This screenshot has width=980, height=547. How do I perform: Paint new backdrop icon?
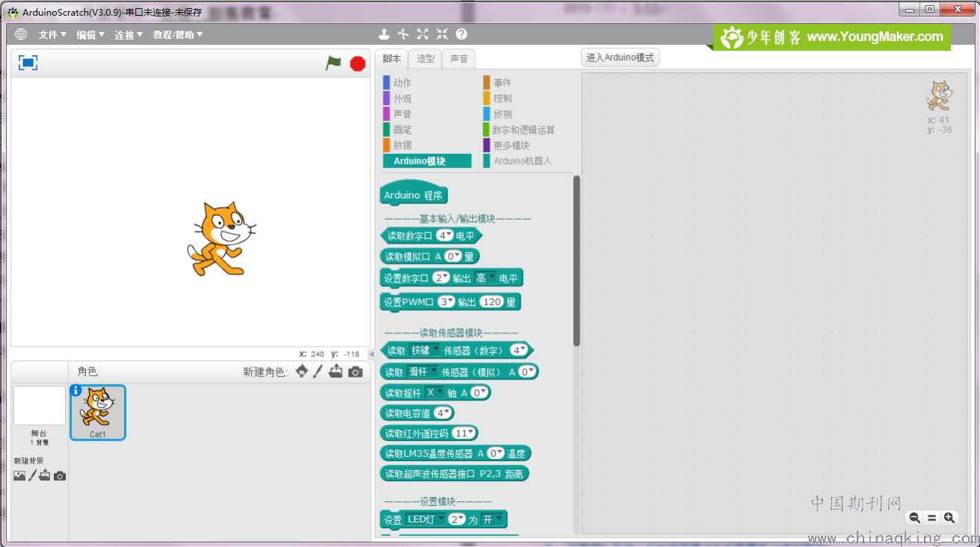32,476
